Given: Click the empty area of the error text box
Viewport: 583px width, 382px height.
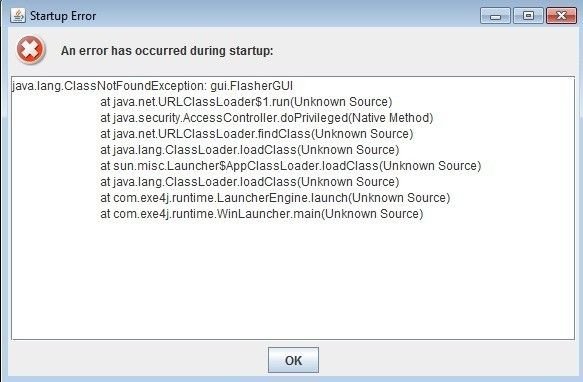Looking at the screenshot, I should pos(293,279).
